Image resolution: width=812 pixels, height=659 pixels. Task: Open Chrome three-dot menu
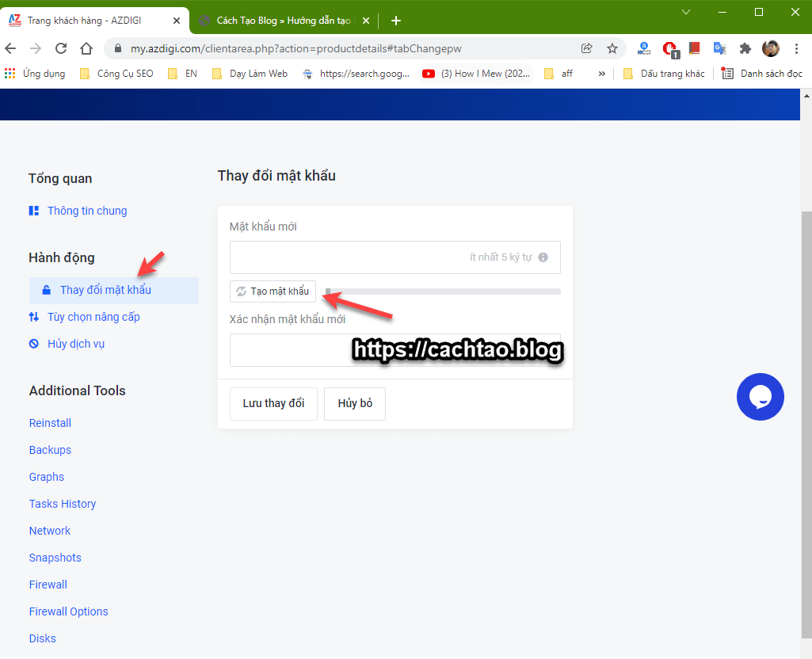[796, 48]
